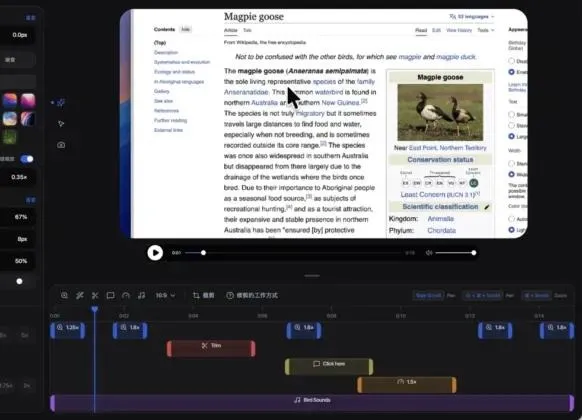Viewport: 582px width, 420px height.
Task: Mute the preview volume speaker icon
Action: pos(429,253)
